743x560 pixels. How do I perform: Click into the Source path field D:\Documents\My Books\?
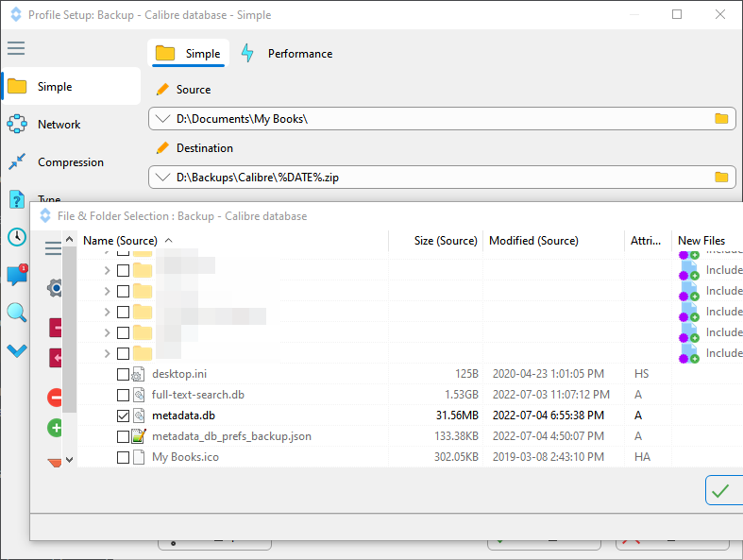[x=442, y=119]
